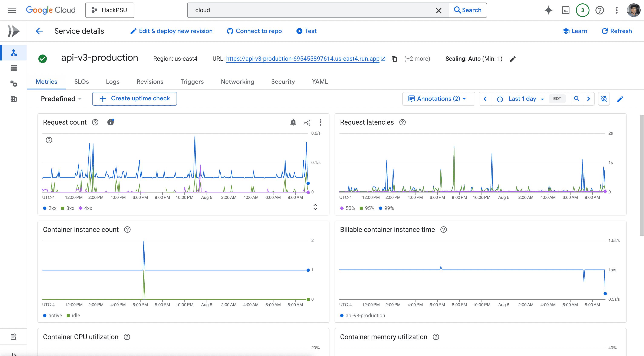
Task: Click the edit scaling pencil icon
Action: [x=513, y=59]
